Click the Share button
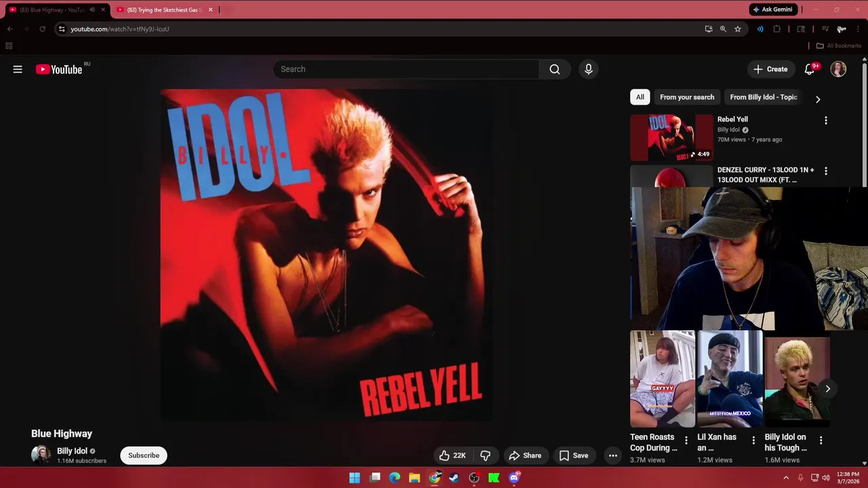 point(526,455)
